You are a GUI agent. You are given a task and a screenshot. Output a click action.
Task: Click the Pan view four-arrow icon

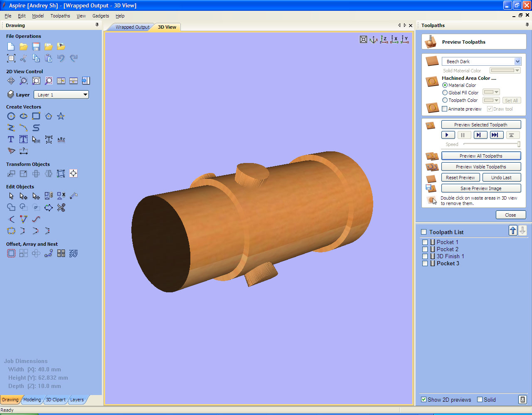pyautogui.click(x=11, y=81)
